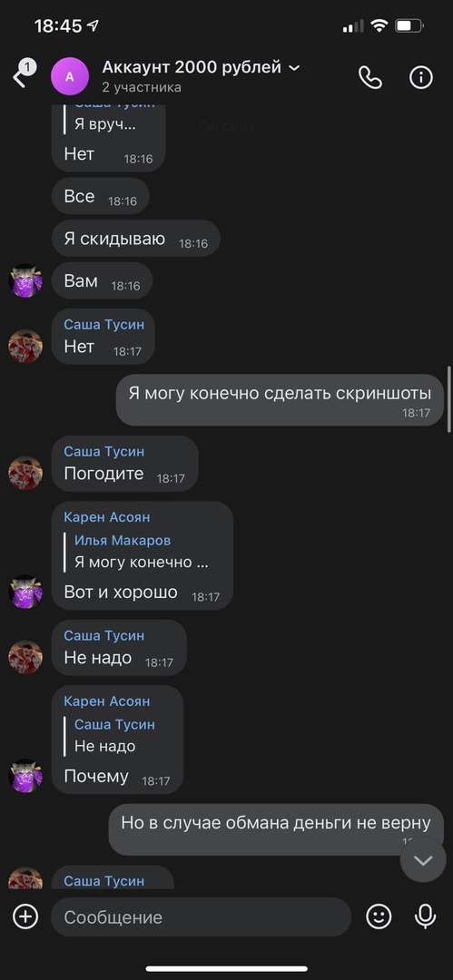Image resolution: width=453 pixels, height=980 pixels.
Task: Tap the quoted 'Не надо' reply from Саша Тусин
Action: (114, 735)
